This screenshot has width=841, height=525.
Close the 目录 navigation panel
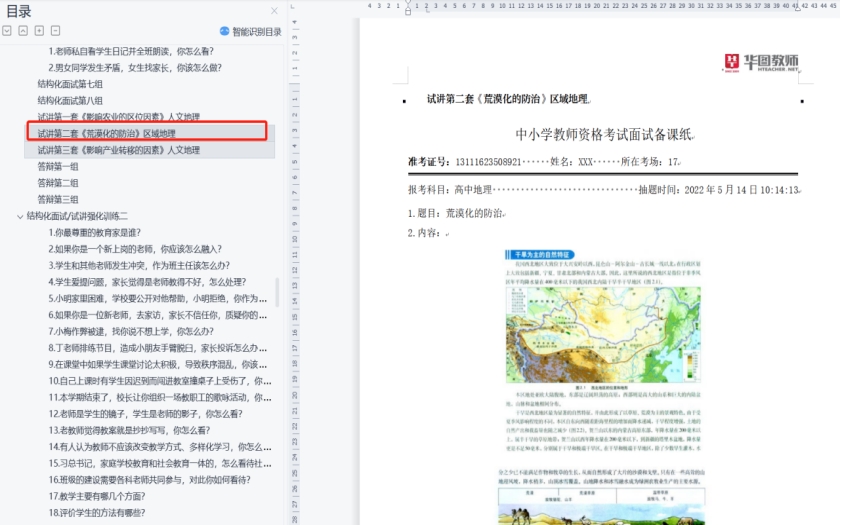[x=274, y=11]
